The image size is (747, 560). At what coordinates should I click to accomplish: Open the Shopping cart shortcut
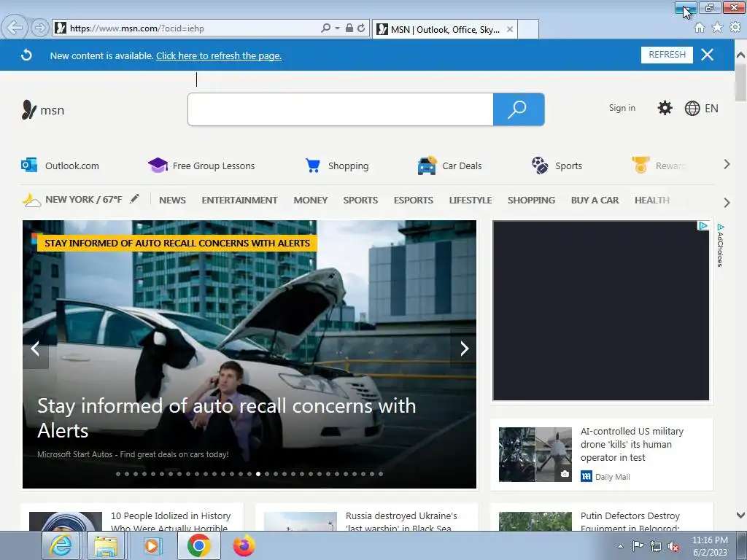pyautogui.click(x=337, y=166)
